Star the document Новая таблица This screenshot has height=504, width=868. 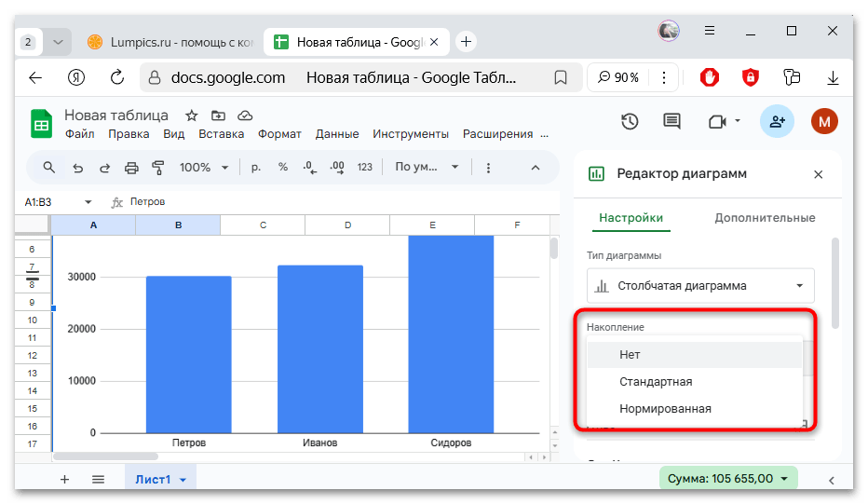click(x=191, y=116)
